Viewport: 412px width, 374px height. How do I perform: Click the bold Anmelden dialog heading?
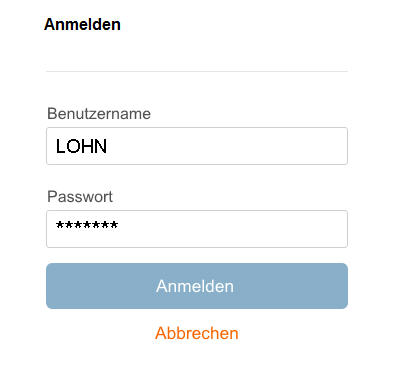click(82, 24)
